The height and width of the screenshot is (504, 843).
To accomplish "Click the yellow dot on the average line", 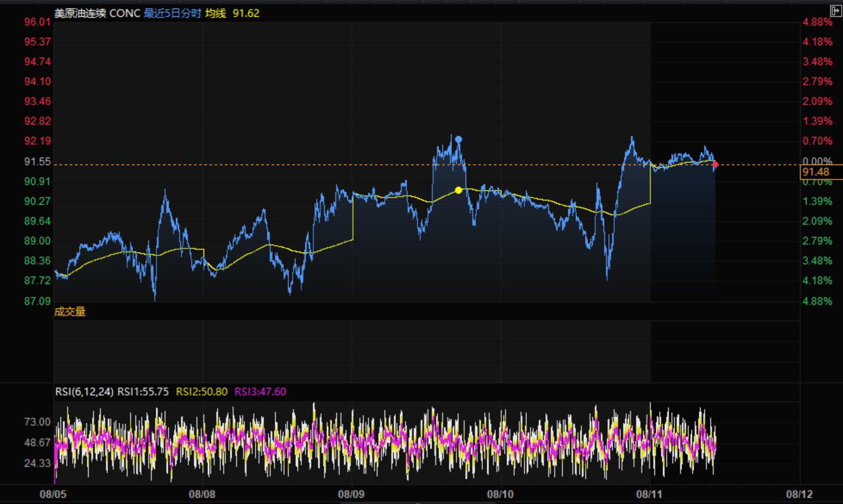I will pyautogui.click(x=458, y=190).
